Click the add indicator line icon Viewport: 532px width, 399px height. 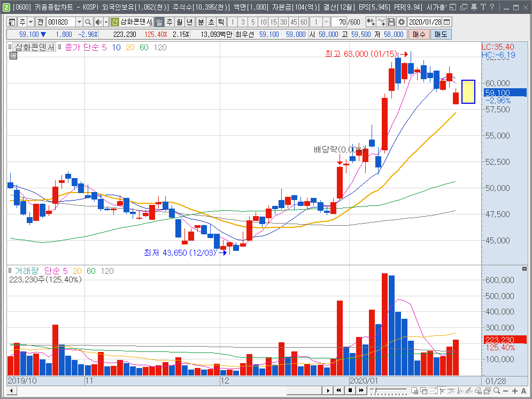pyautogui.click(x=381, y=22)
